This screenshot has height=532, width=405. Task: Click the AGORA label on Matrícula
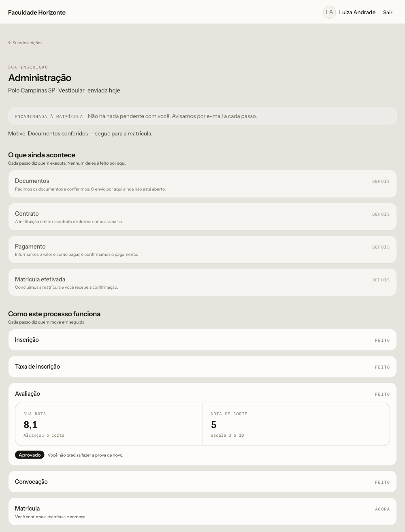click(382, 509)
